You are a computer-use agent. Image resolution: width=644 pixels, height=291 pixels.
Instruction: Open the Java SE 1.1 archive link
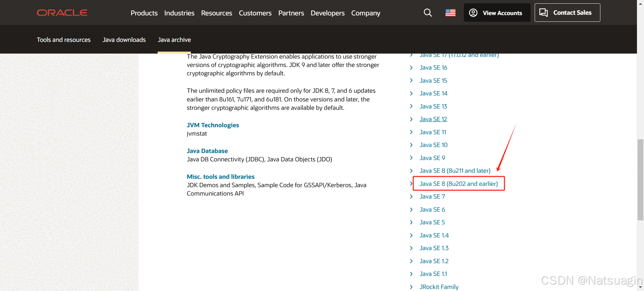pyautogui.click(x=433, y=274)
